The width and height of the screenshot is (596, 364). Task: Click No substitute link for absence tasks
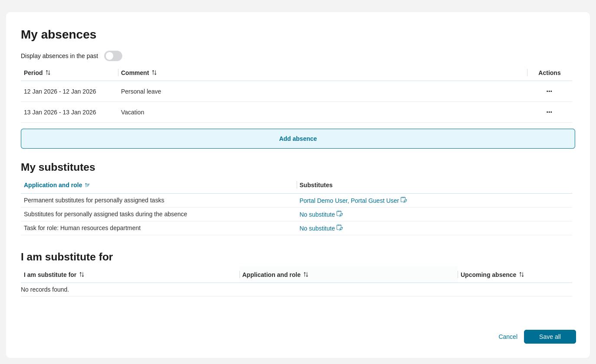pos(317,214)
